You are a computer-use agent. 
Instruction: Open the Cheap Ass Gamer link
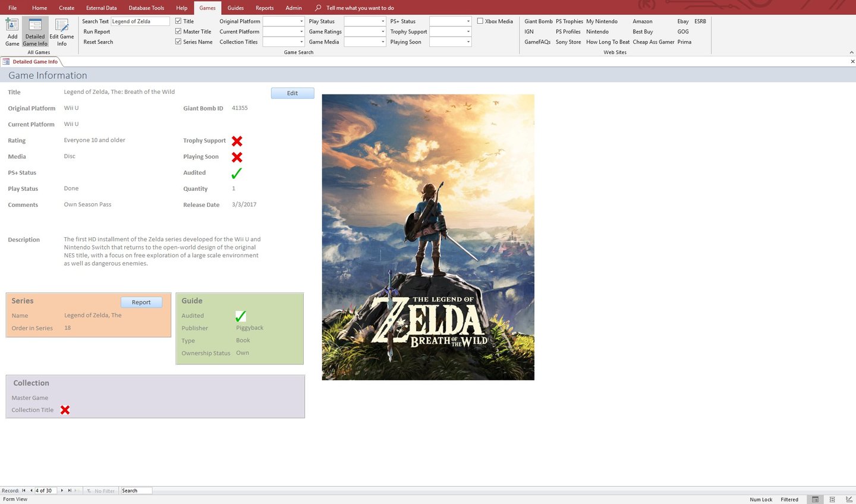pyautogui.click(x=653, y=42)
